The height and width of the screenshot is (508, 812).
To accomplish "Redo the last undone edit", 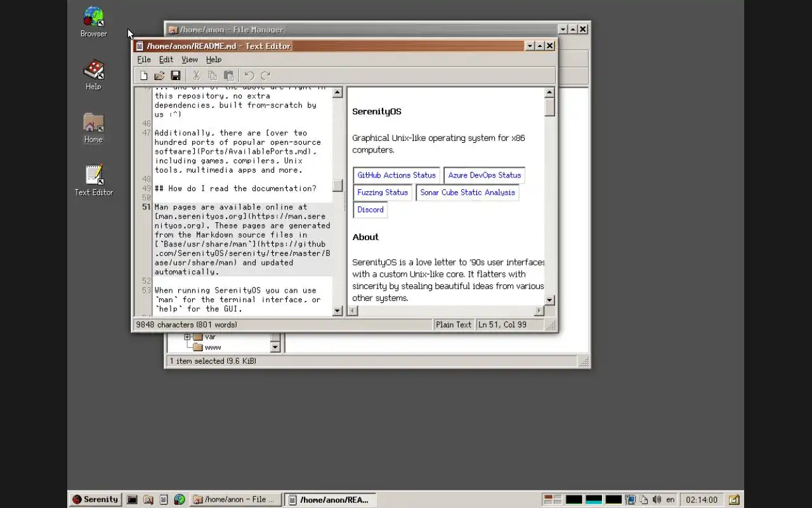I will (266, 76).
